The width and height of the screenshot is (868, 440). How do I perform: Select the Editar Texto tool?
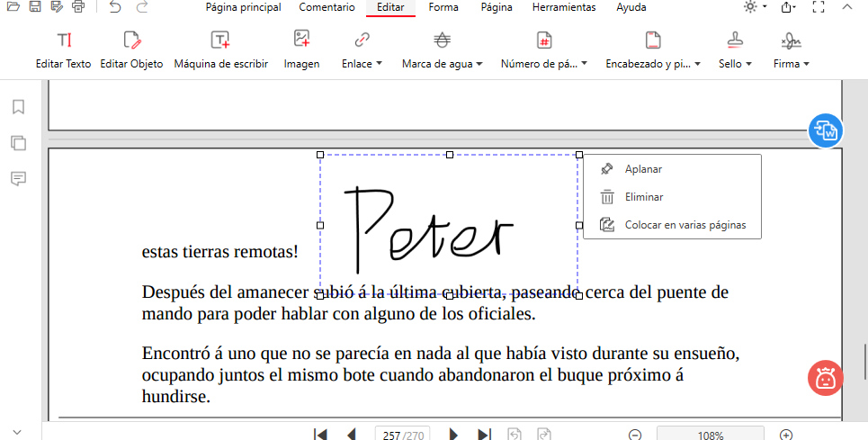pyautogui.click(x=63, y=49)
